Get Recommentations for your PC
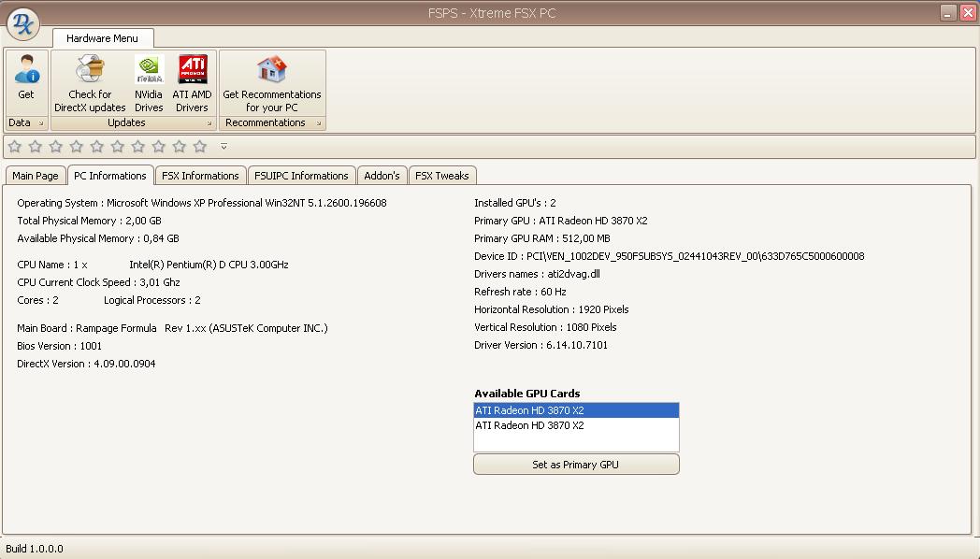This screenshot has width=980, height=559. click(x=272, y=83)
